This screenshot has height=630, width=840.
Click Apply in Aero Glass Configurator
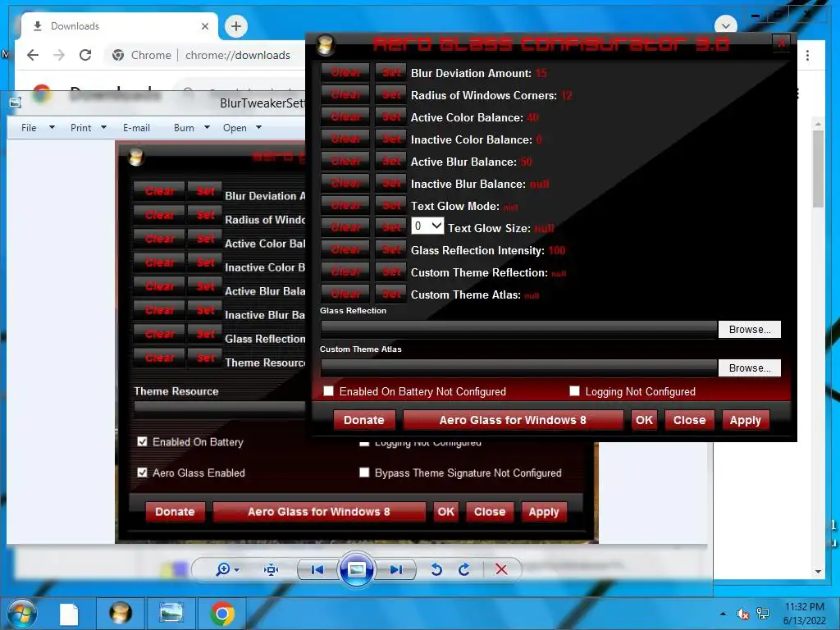pos(745,420)
